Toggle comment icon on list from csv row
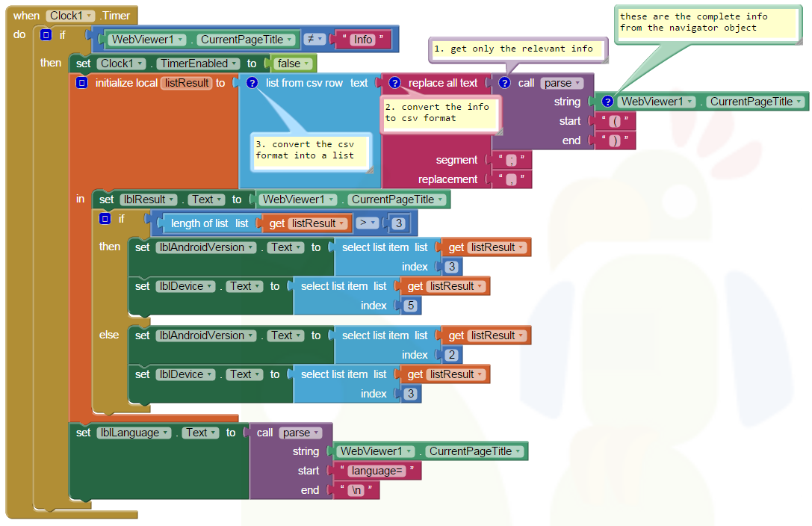 tap(252, 83)
